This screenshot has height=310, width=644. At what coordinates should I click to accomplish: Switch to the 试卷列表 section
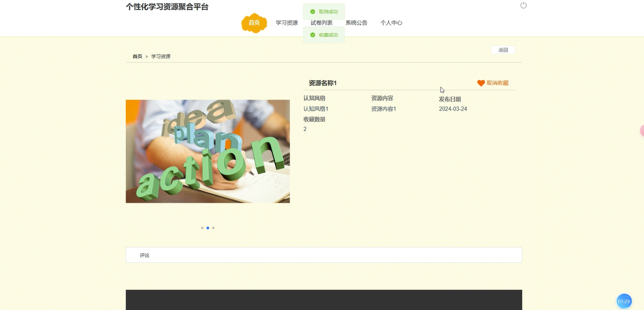point(321,22)
